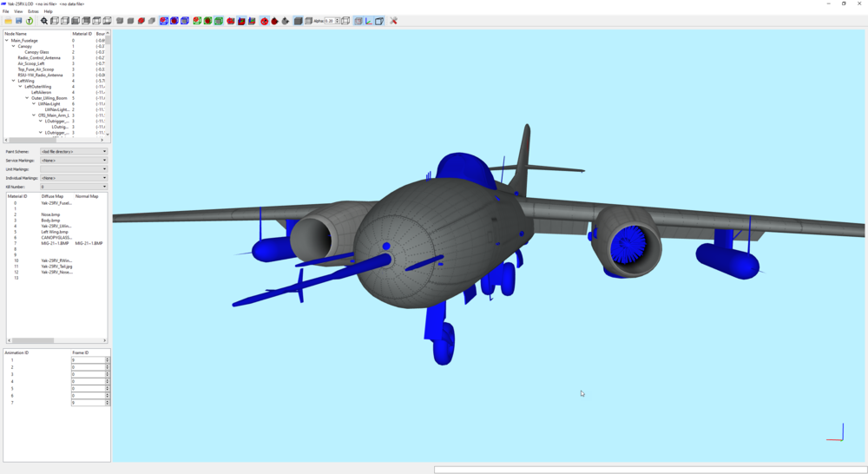The height and width of the screenshot is (474, 868).
Task: Click the green-framed red no-symbol icon
Action: [197, 21]
